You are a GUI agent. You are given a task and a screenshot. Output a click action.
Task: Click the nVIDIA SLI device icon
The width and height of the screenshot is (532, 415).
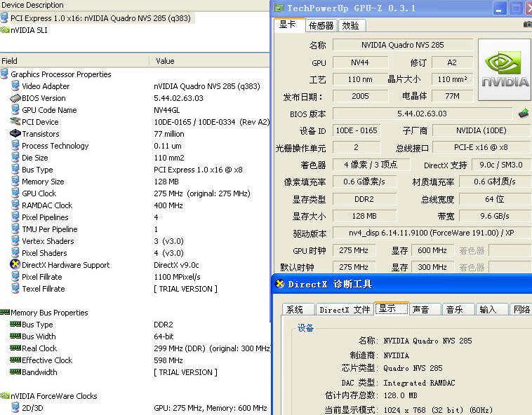click(x=5, y=30)
